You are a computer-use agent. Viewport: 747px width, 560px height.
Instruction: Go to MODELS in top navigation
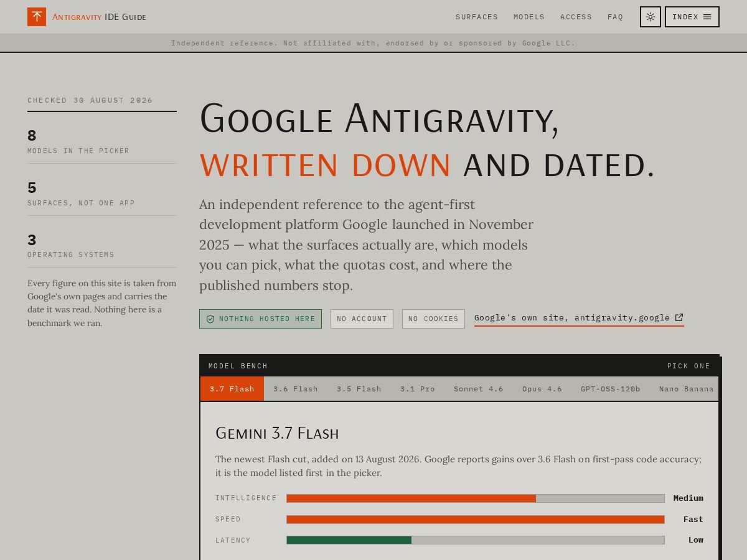529,17
